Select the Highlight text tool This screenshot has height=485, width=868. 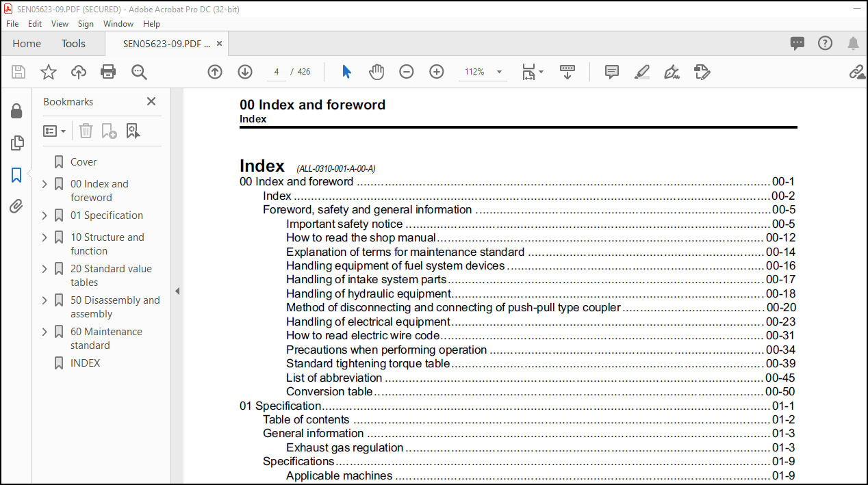pyautogui.click(x=641, y=72)
